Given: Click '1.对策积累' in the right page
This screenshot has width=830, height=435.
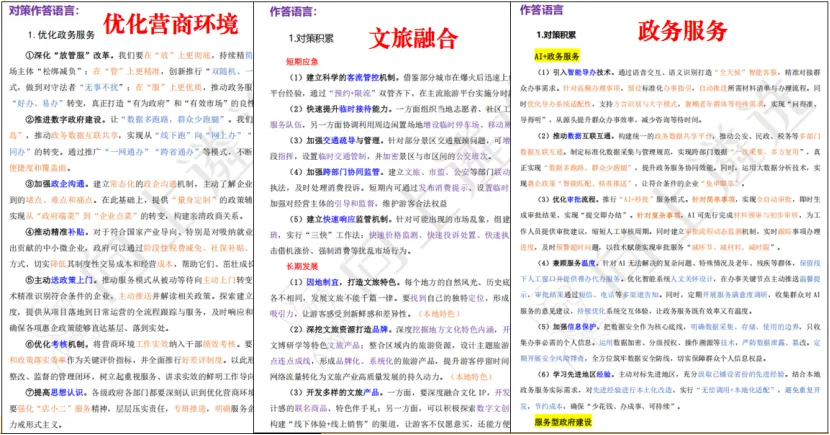Looking at the screenshot, I should tap(556, 35).
